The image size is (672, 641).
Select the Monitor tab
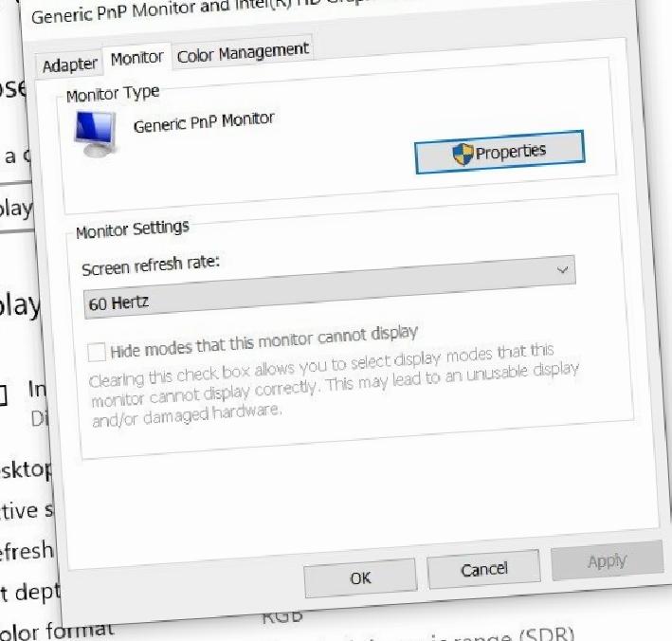point(137,58)
